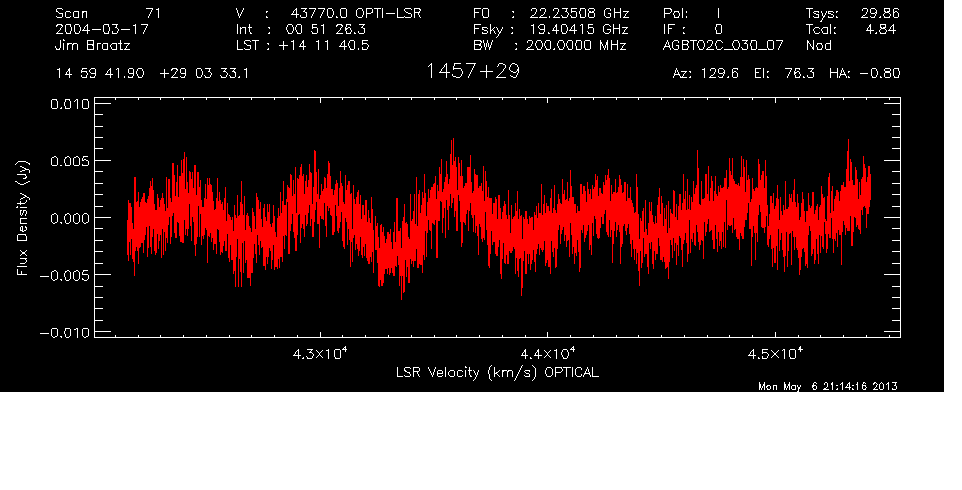Click the source title 1457+29
Screen dimensions: 962x490
(x=473, y=72)
